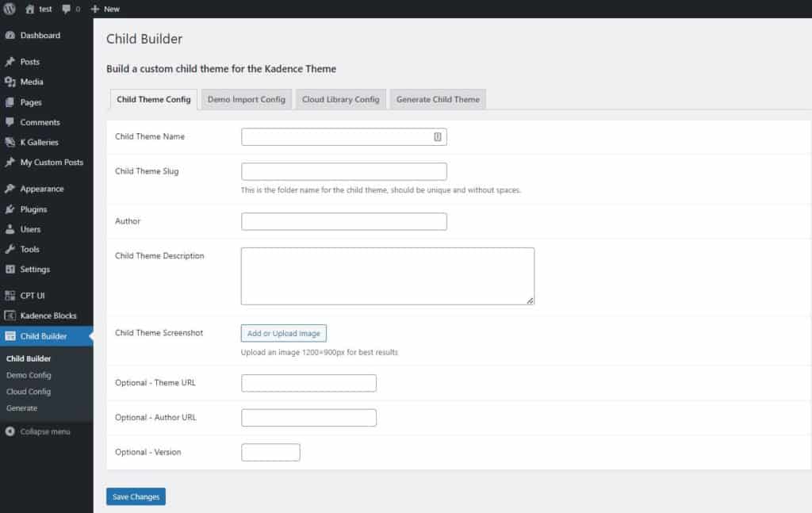Focus the Optional Theme URL input
The width and height of the screenshot is (812, 513).
pyautogui.click(x=308, y=383)
